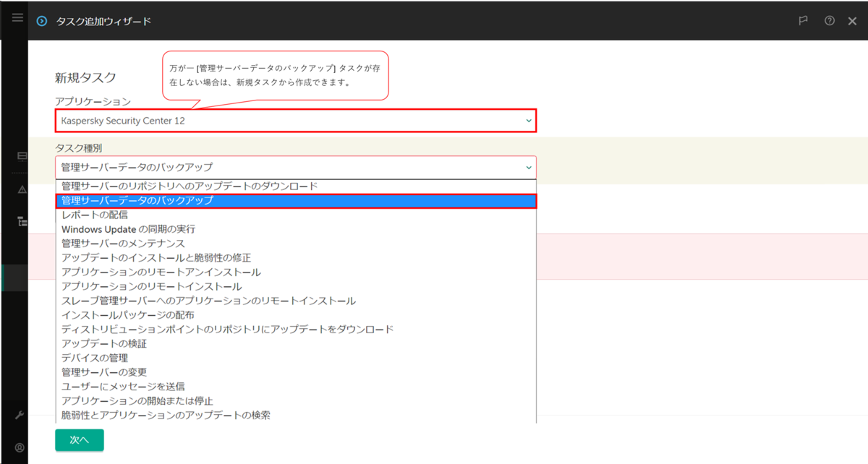Expand the タスク種別 dropdown field

pyautogui.click(x=296, y=168)
